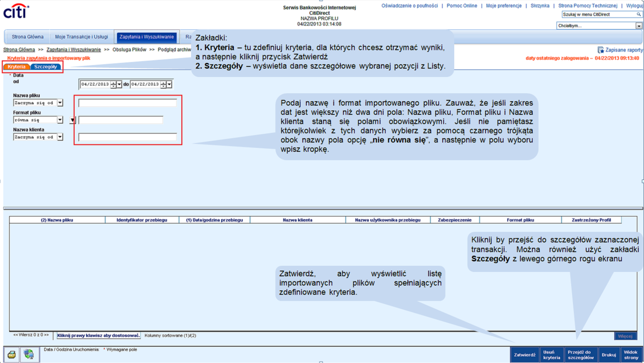Click the Drukuj button
The height and width of the screenshot is (363, 644).
pos(608,355)
